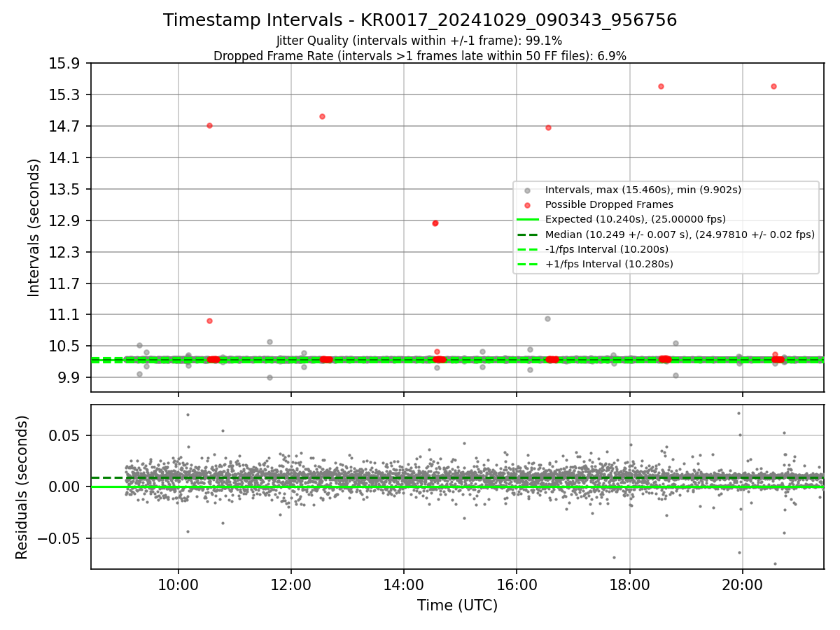The width and height of the screenshot is (840, 630).
Task: Click the red legend marker for Possible Dropped Frames
Action: (x=528, y=205)
